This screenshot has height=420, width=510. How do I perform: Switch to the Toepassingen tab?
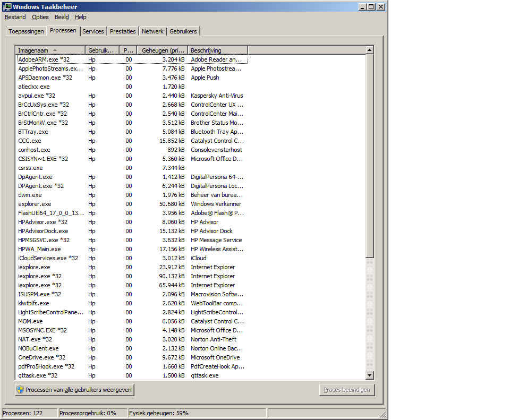26,31
